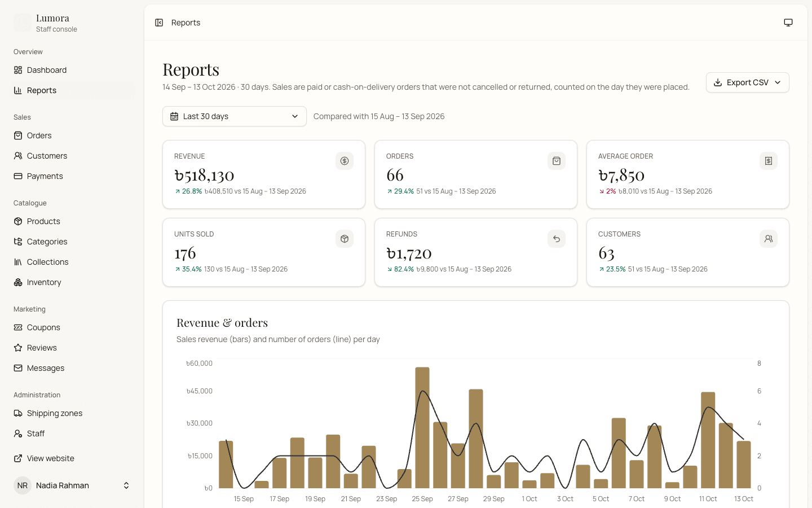812x508 pixels.
Task: Collapse the sidebar with the panel icon
Action: [x=159, y=23]
